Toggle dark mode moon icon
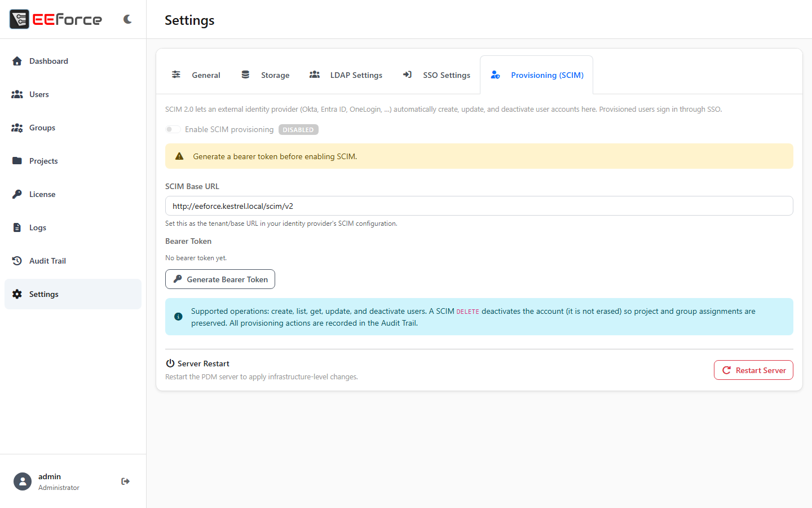 pyautogui.click(x=127, y=19)
